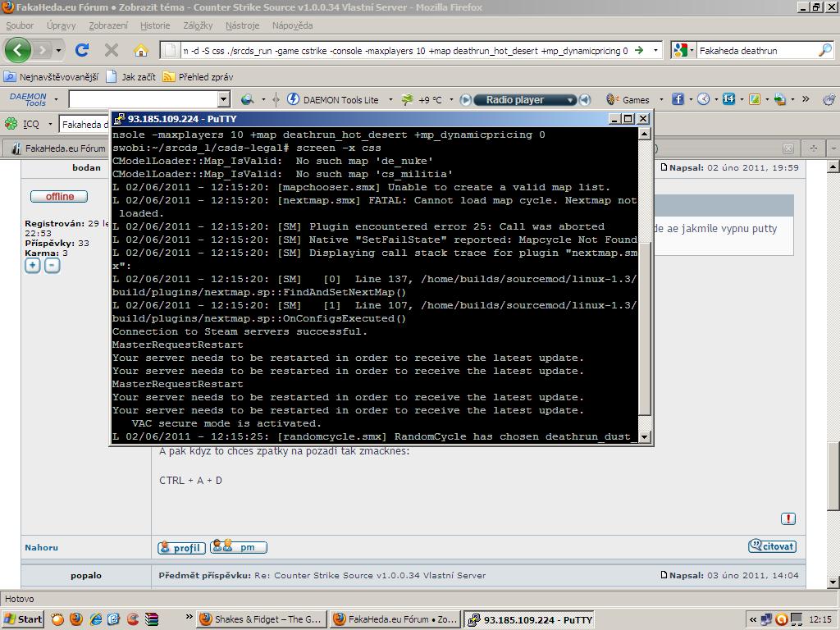Viewport: 840px width, 630px height.
Task: Expand the DAEMON toolbar search box dropdown
Action: 224,99
